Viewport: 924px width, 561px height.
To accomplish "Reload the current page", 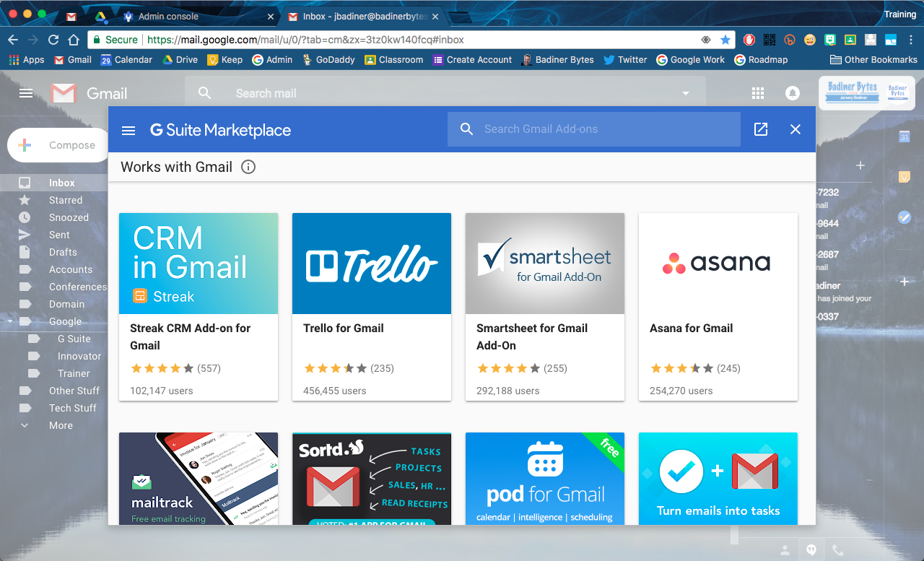I will tap(53, 40).
